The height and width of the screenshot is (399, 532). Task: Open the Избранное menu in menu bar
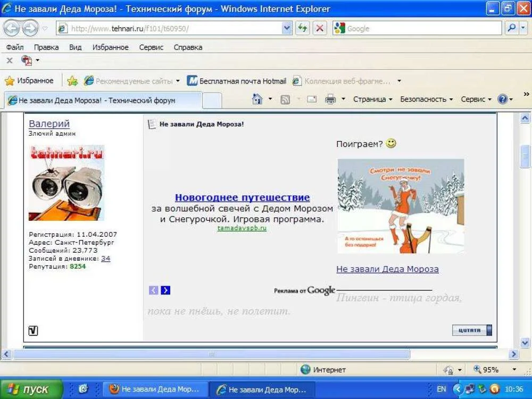coord(110,47)
